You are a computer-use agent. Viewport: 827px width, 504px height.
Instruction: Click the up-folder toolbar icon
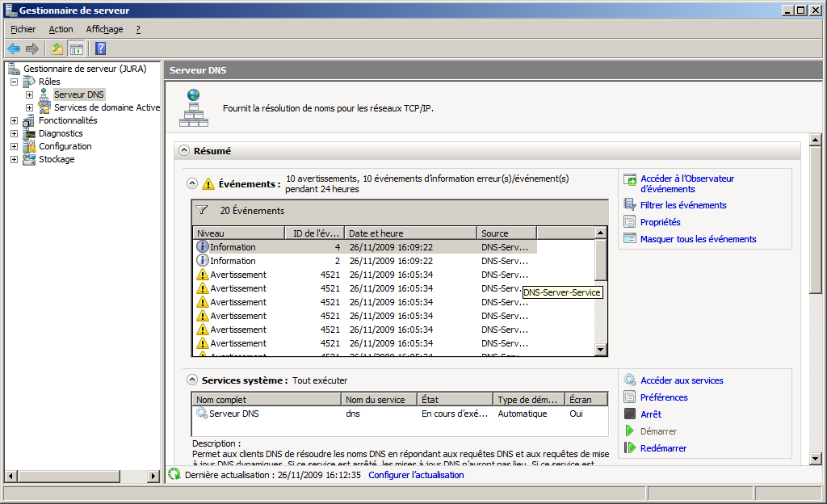pyautogui.click(x=57, y=48)
